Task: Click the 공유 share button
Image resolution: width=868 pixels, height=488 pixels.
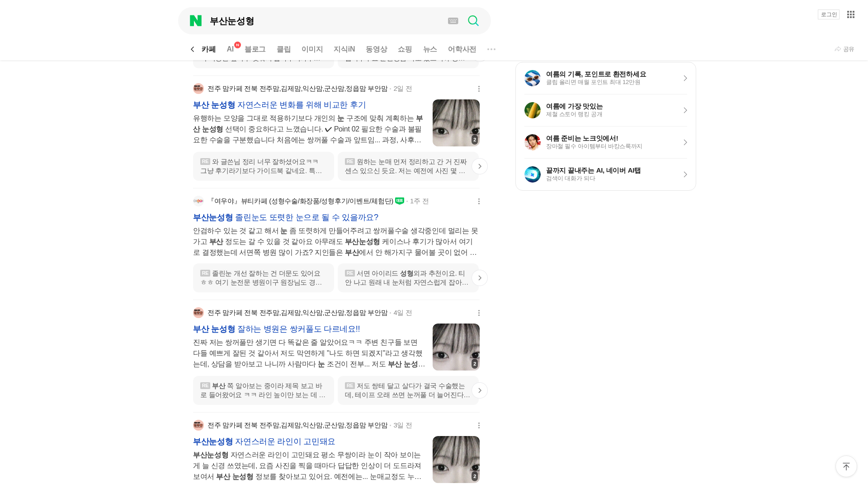Action: pos(844,49)
